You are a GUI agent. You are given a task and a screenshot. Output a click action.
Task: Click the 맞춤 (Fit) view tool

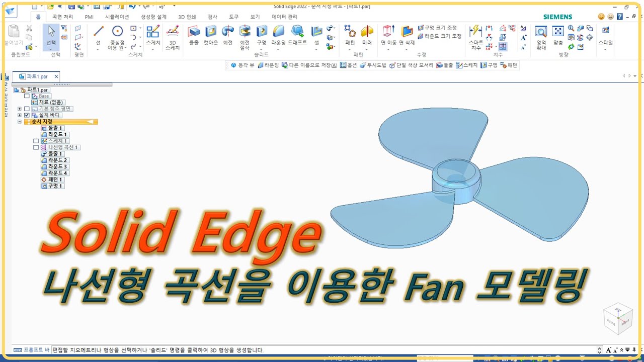coord(558,35)
